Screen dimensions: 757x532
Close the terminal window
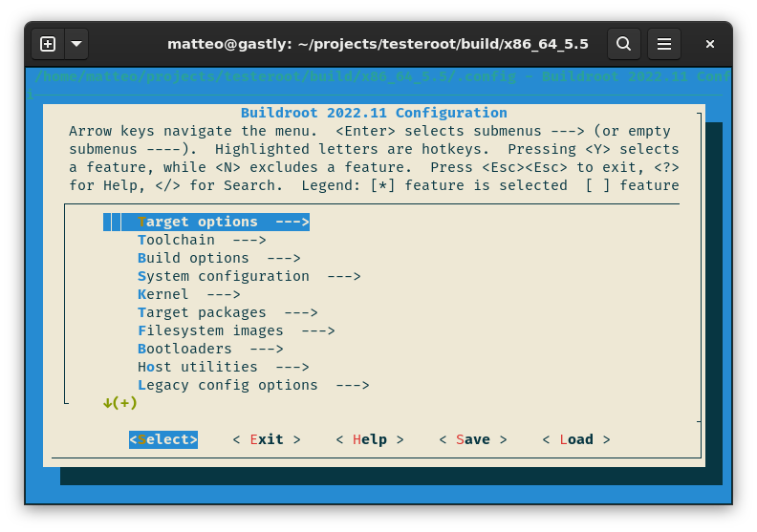pyautogui.click(x=709, y=44)
